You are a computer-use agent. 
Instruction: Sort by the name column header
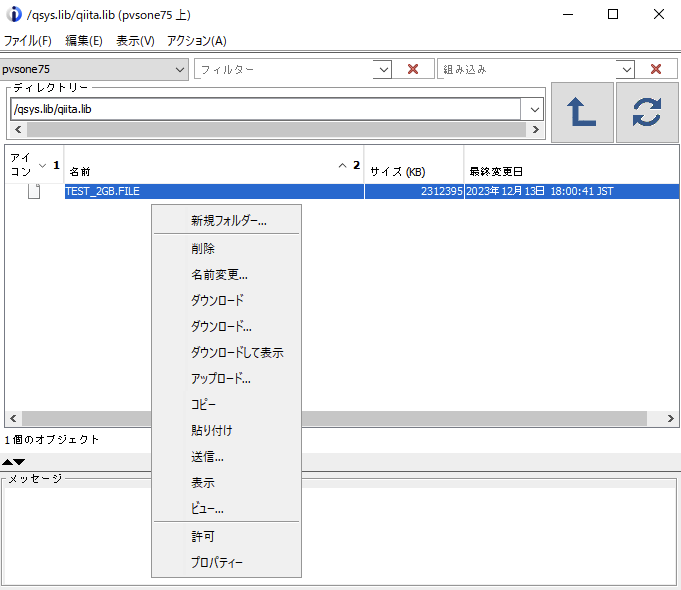pyautogui.click(x=214, y=165)
